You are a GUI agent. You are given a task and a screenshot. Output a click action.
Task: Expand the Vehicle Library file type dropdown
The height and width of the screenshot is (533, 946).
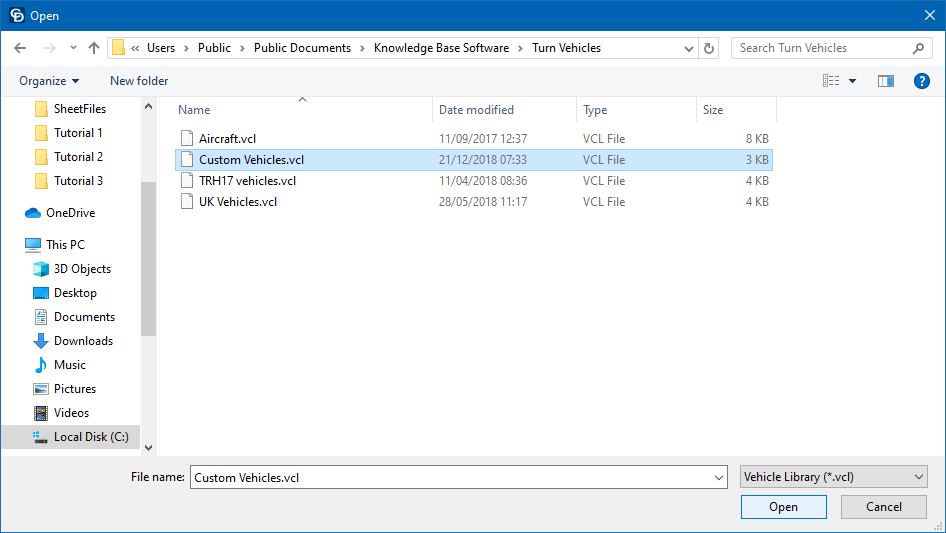(834, 478)
